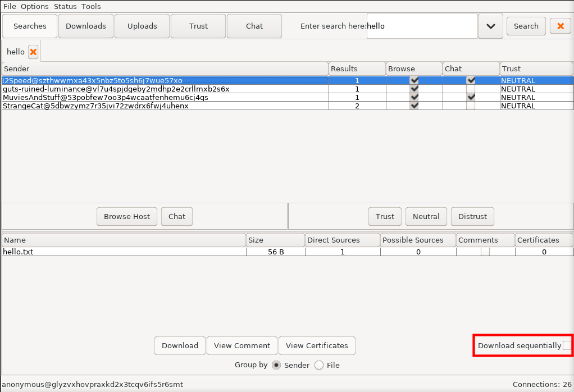Close the hello search tab
Screen dimensions: 574x392
[x=33, y=52]
